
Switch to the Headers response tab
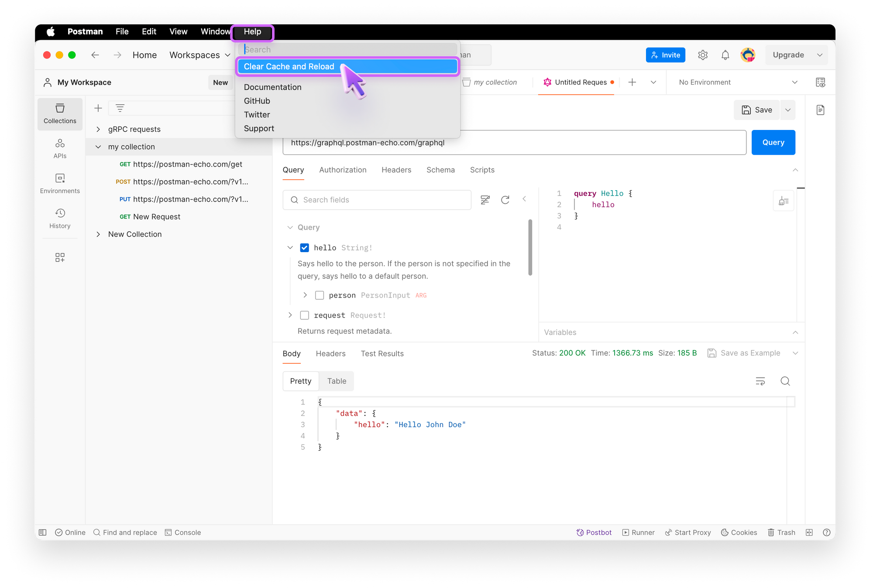coord(330,353)
